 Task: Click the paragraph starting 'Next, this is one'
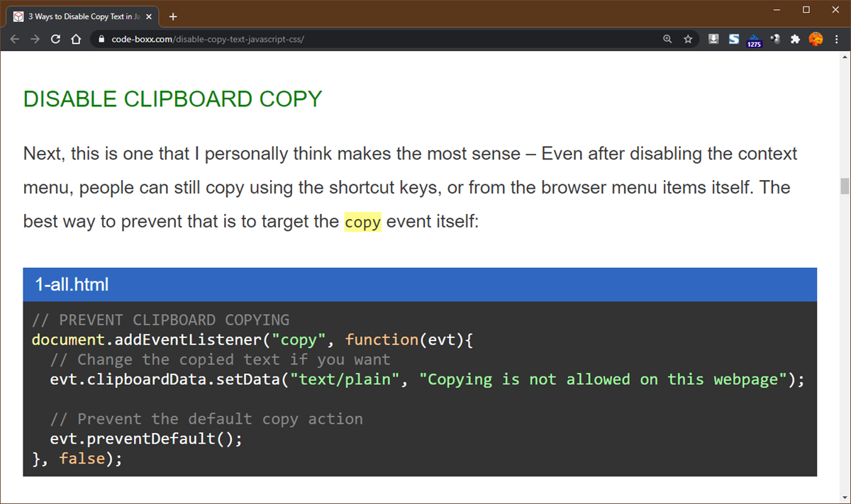(411, 188)
